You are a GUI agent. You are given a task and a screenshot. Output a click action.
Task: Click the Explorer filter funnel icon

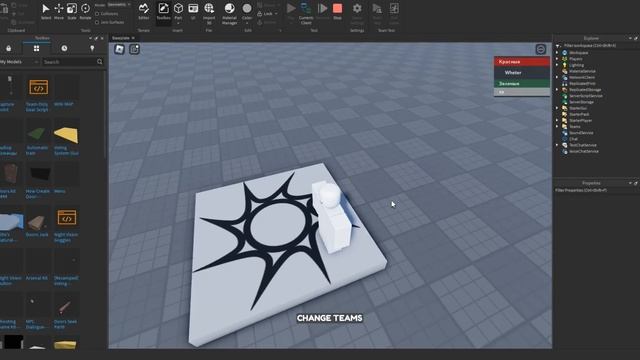[x=558, y=46]
